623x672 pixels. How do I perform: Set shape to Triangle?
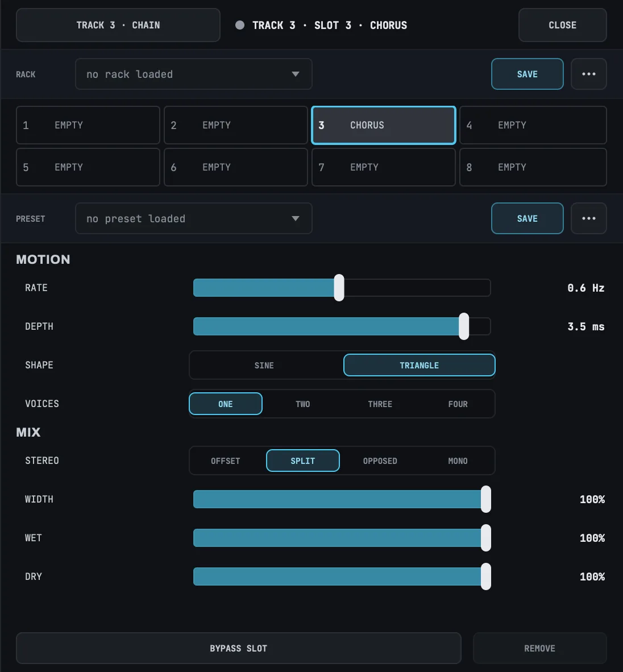[419, 365]
